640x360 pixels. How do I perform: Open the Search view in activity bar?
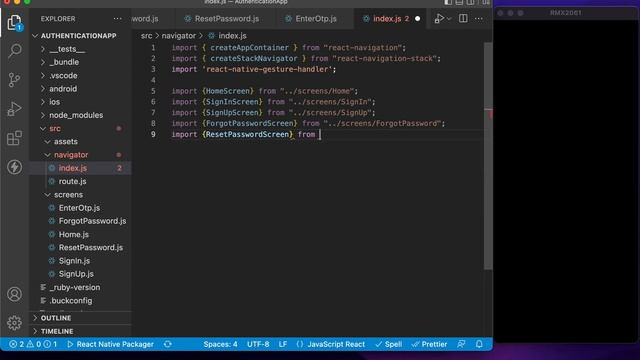pos(14,51)
